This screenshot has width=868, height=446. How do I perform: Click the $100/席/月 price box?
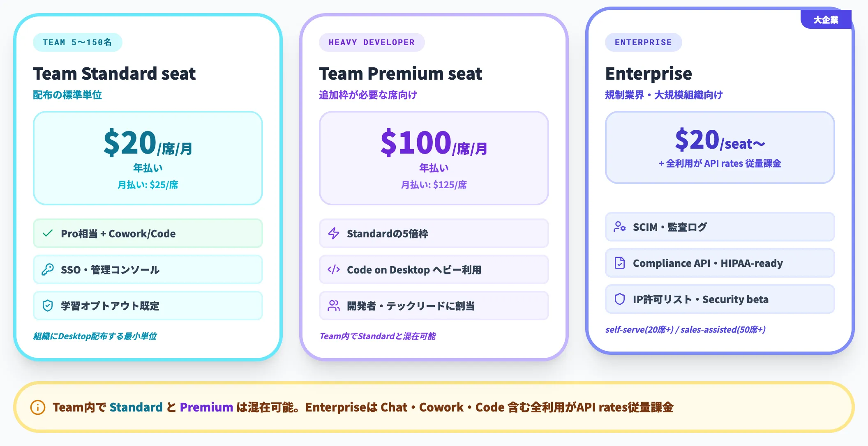434,158
